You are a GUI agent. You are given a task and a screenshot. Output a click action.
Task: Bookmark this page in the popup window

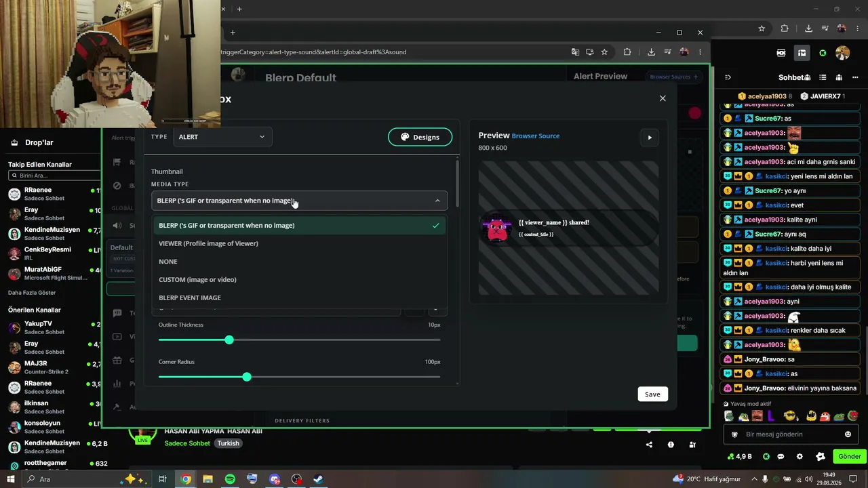[x=604, y=52]
